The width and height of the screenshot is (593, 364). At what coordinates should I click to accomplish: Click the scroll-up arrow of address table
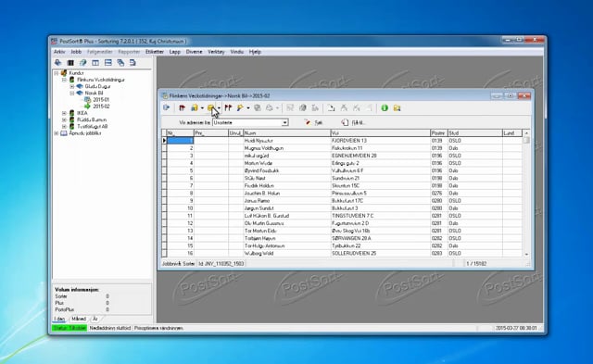(x=526, y=133)
